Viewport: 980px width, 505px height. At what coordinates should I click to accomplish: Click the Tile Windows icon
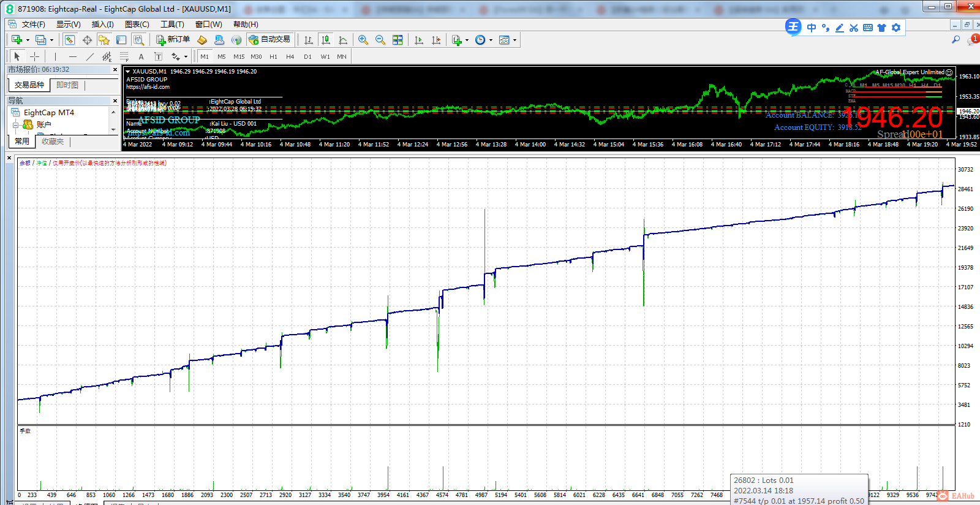398,40
